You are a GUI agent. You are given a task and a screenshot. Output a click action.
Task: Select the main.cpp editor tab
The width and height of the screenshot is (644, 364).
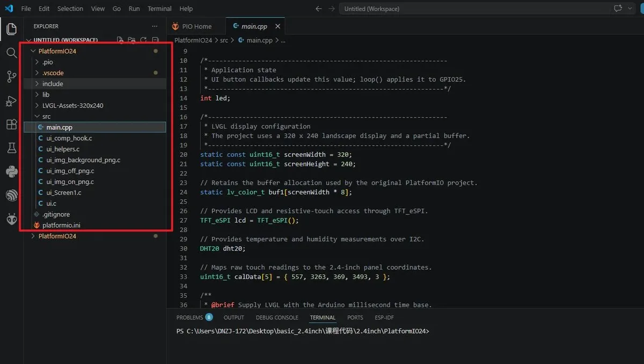pyautogui.click(x=255, y=26)
